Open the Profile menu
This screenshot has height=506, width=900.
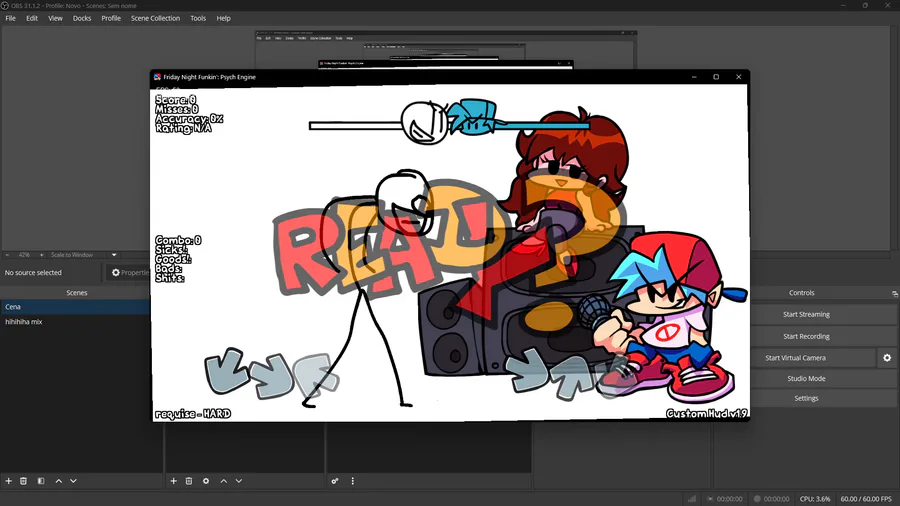tap(111, 18)
